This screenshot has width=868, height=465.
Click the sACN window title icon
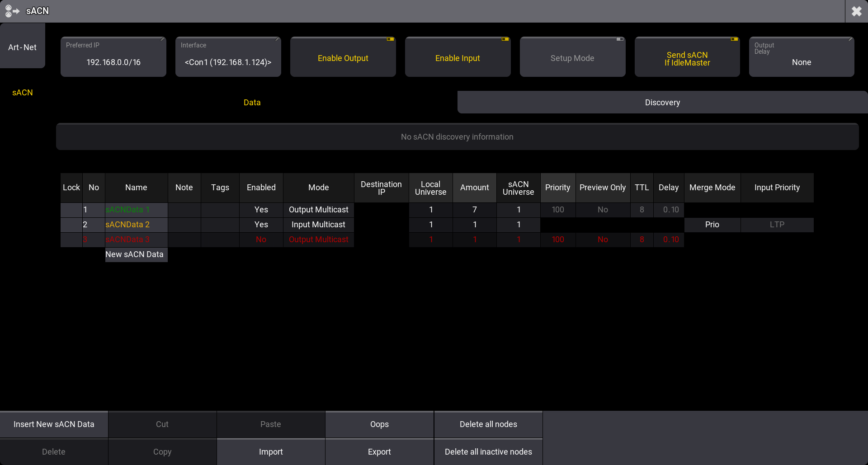[x=12, y=11]
